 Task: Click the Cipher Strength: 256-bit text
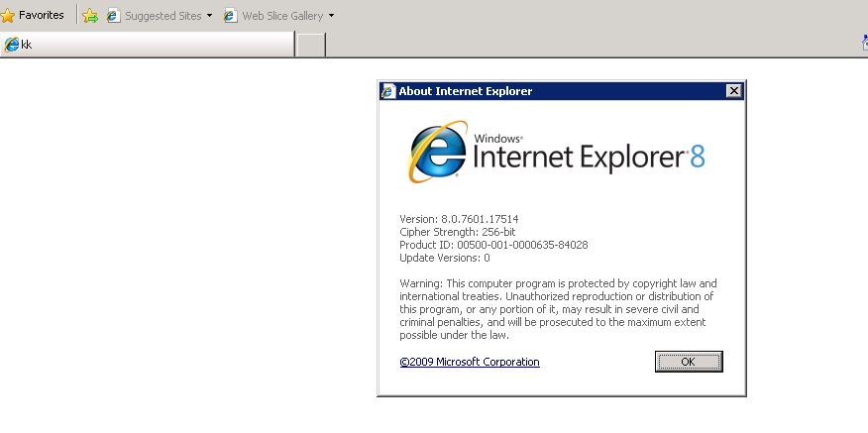click(x=457, y=232)
